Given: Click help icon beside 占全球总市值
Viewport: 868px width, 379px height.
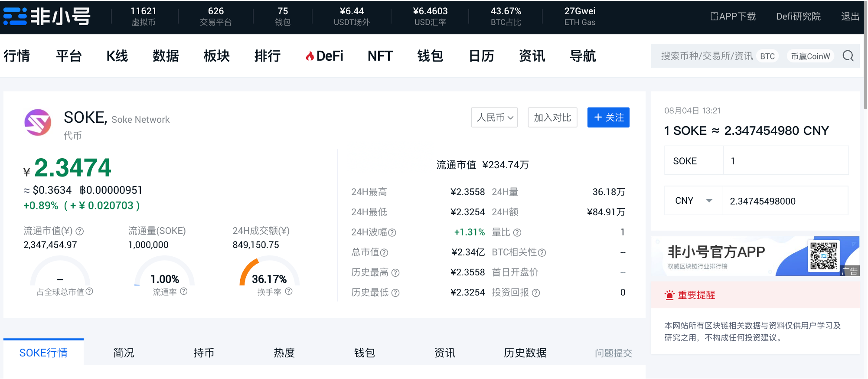Looking at the screenshot, I should pyautogui.click(x=89, y=291).
